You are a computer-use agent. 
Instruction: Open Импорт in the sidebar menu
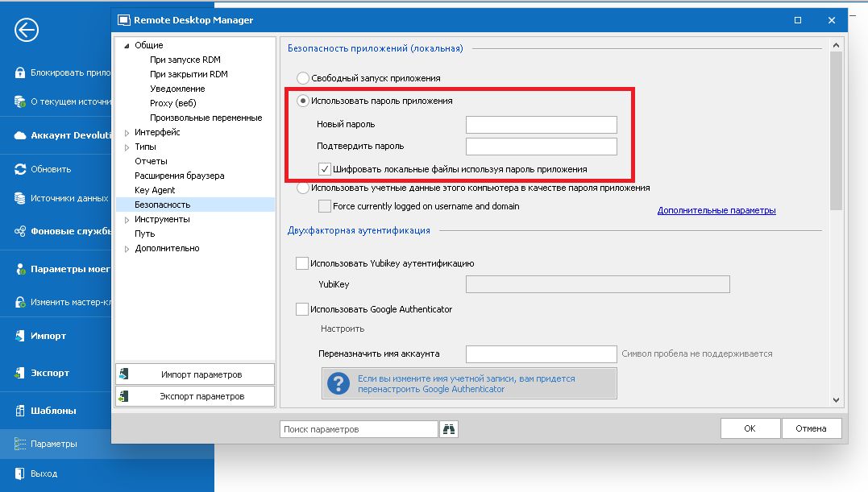click(x=48, y=336)
